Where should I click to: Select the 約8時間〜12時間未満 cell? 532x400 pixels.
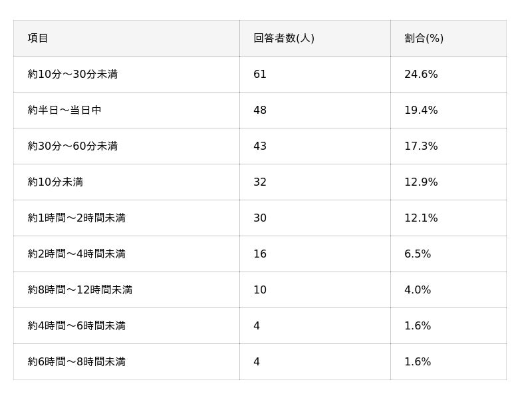[x=80, y=290]
